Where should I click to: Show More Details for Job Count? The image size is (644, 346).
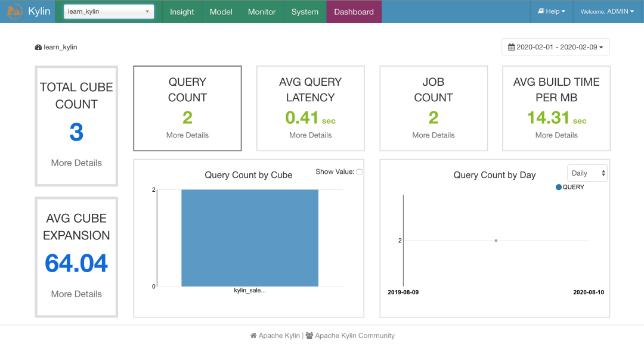[x=434, y=135]
